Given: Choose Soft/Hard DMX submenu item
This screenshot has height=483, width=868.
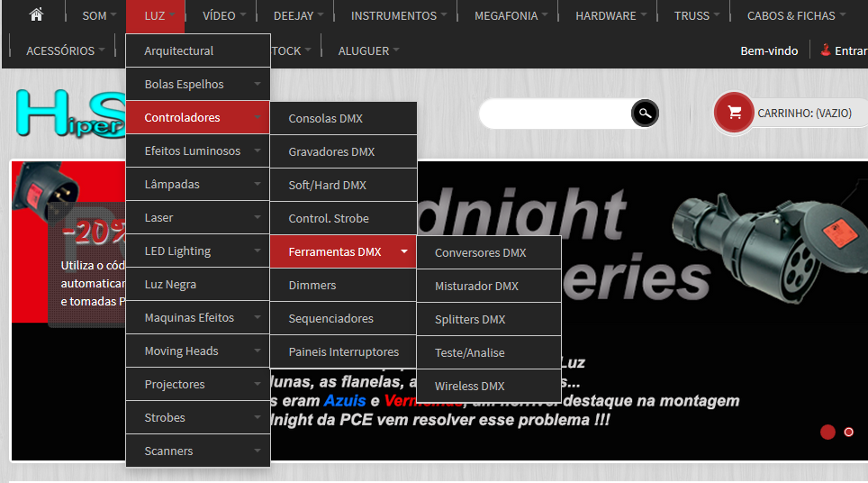Looking at the screenshot, I should 343,185.
